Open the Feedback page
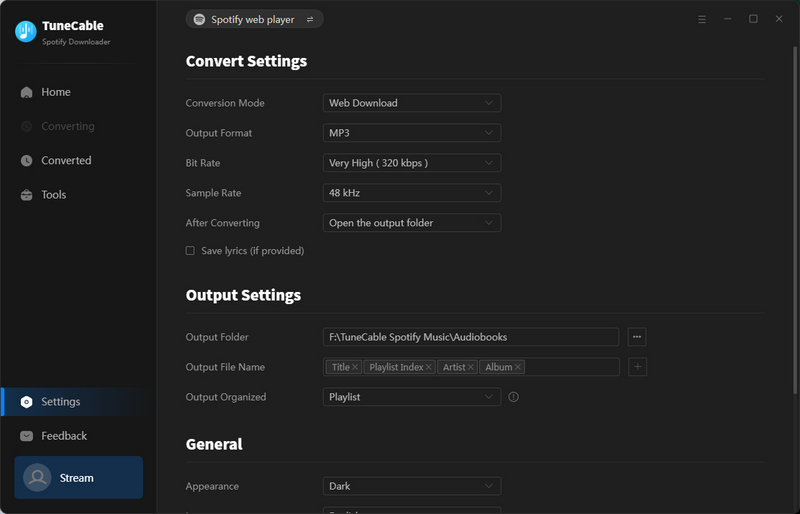This screenshot has width=800, height=514. click(64, 436)
